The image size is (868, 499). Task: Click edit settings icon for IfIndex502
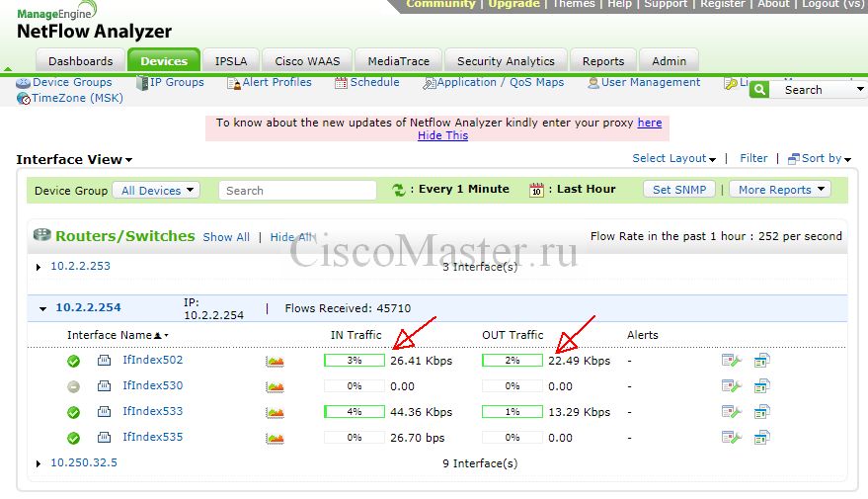click(732, 361)
